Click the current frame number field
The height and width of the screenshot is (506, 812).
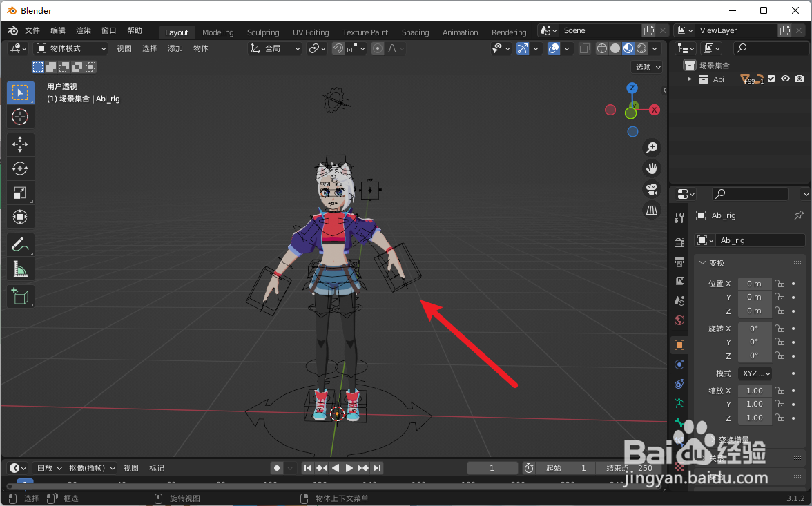point(492,468)
